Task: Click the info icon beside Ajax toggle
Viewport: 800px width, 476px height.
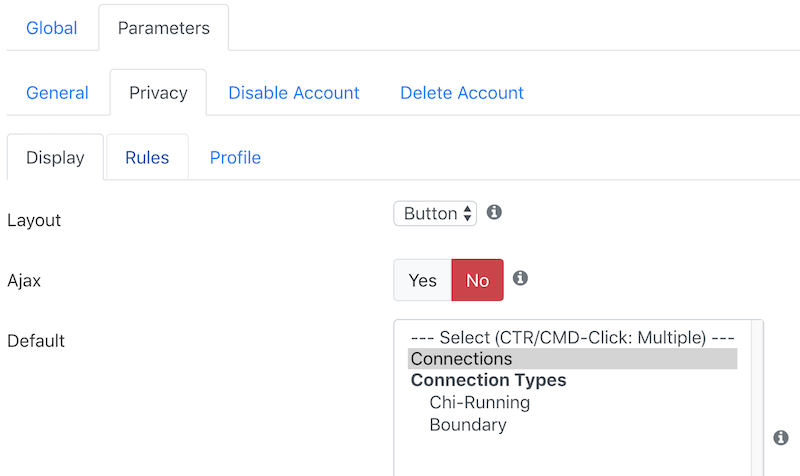Action: pos(520,278)
